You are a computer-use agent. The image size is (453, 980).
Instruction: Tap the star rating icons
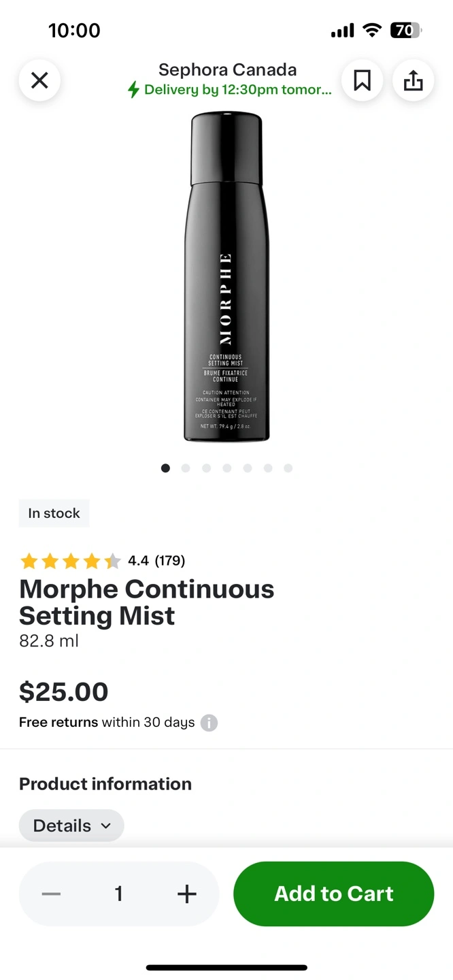click(x=70, y=561)
